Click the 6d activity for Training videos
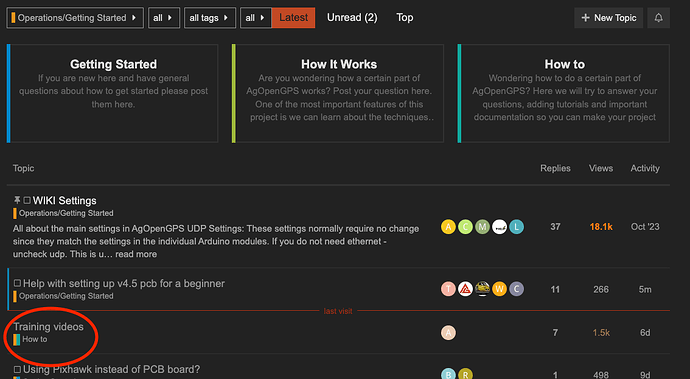 tap(645, 332)
